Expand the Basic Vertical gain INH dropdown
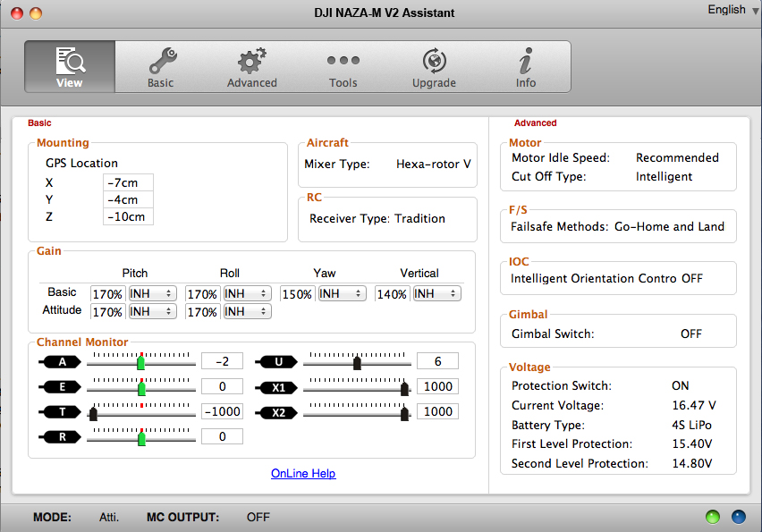 436,293
